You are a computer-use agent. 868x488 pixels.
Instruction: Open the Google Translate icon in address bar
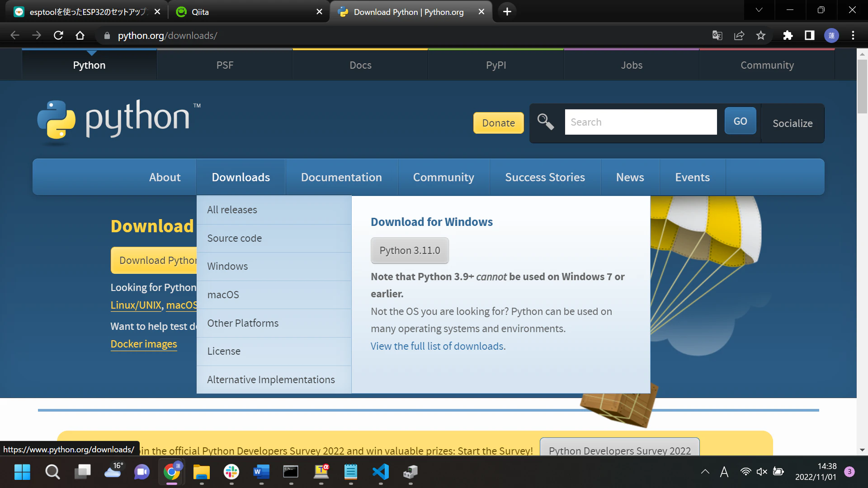tap(717, 35)
